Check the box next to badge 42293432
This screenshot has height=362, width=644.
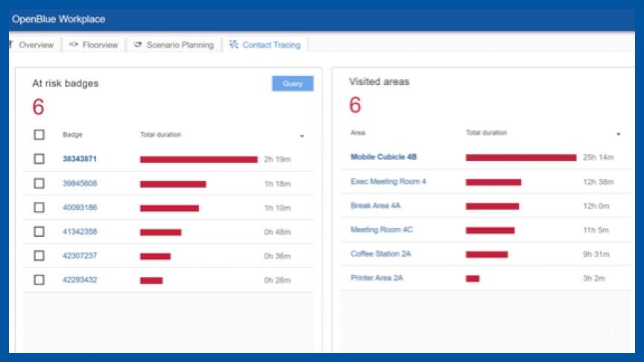click(x=40, y=280)
